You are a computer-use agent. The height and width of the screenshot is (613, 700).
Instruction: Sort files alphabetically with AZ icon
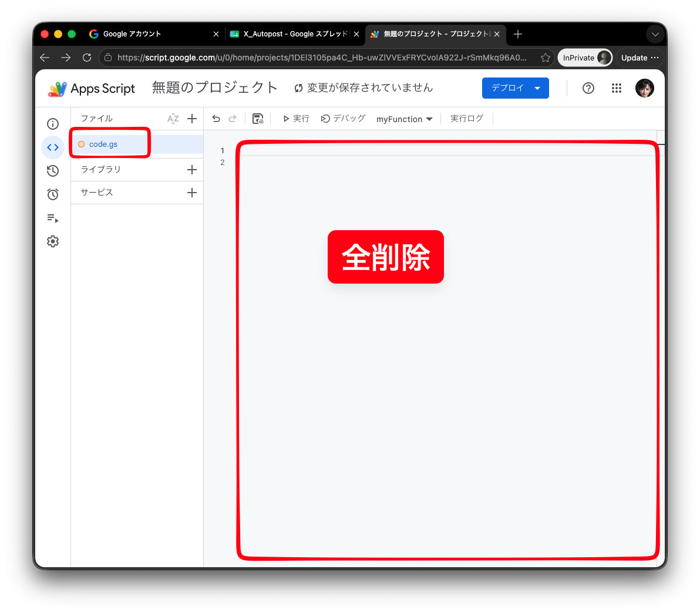pos(173,119)
